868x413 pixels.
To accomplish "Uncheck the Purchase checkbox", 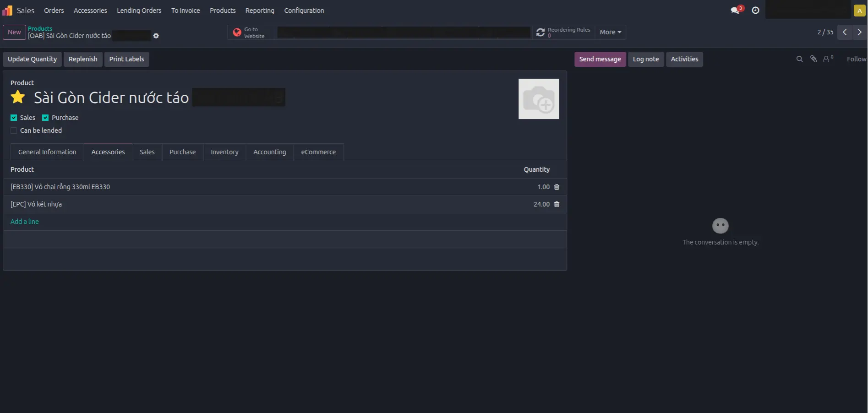I will tap(45, 118).
